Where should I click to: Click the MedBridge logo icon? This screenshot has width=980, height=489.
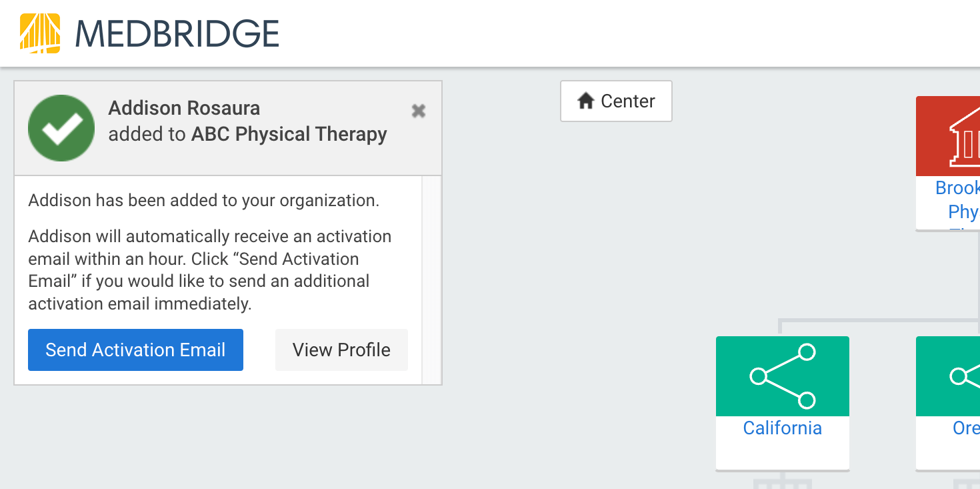pyautogui.click(x=41, y=33)
